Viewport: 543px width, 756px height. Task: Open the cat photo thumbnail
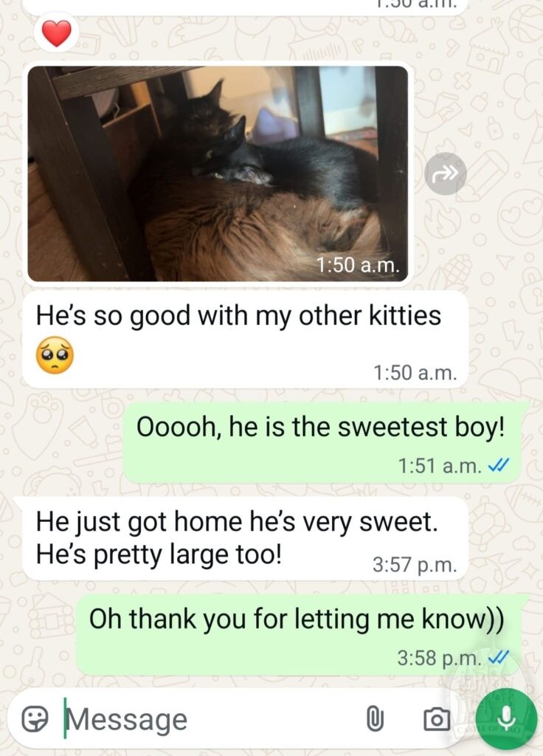coord(218,173)
